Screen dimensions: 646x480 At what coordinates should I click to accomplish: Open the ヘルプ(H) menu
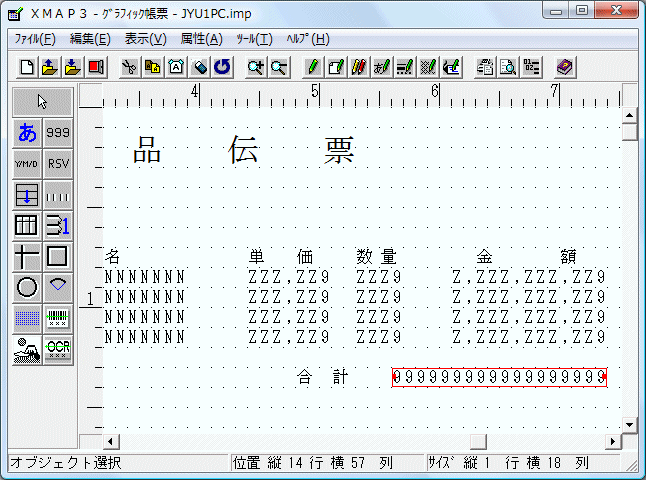pyautogui.click(x=308, y=39)
